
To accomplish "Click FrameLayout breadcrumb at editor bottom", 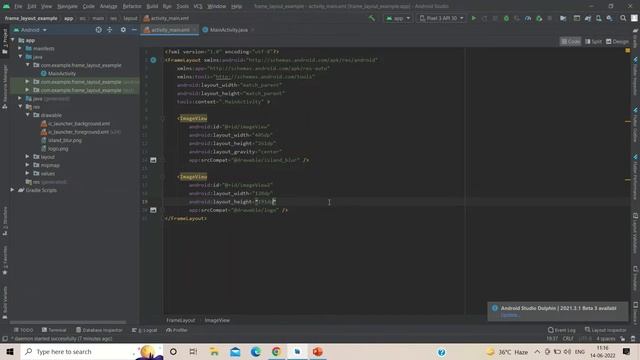I will pyautogui.click(x=180, y=320).
